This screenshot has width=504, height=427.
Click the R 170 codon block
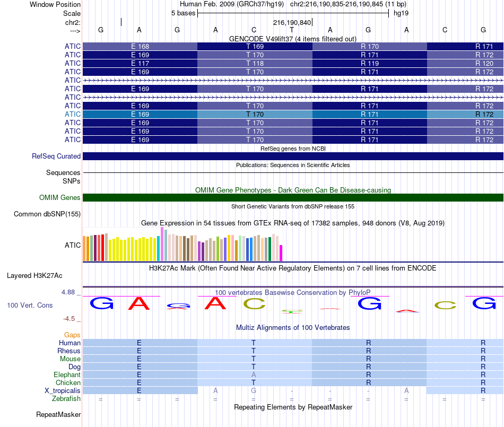[x=370, y=46]
